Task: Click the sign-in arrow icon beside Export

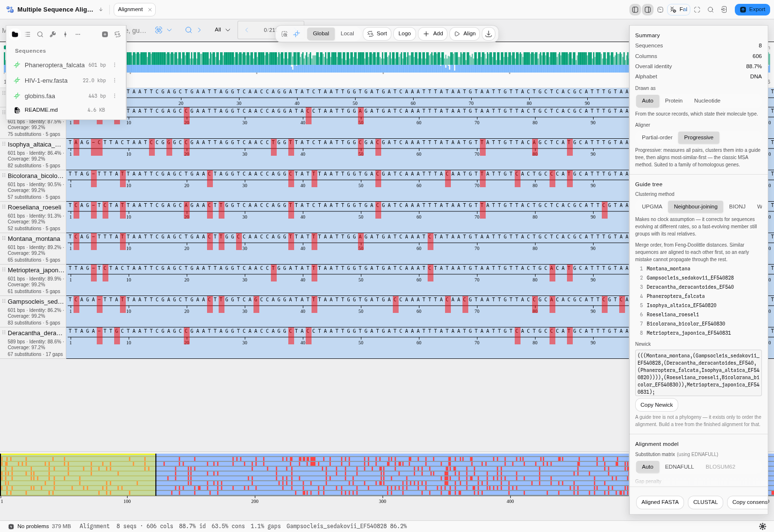Action: point(724,10)
